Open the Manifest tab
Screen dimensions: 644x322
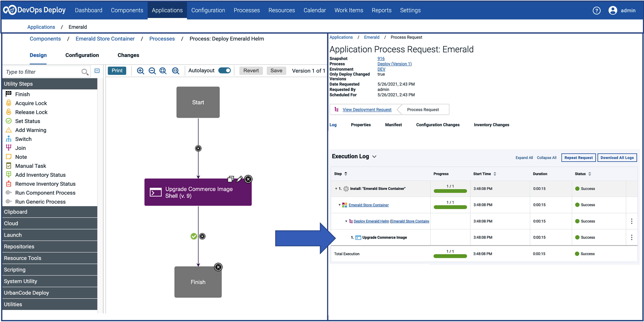(393, 125)
